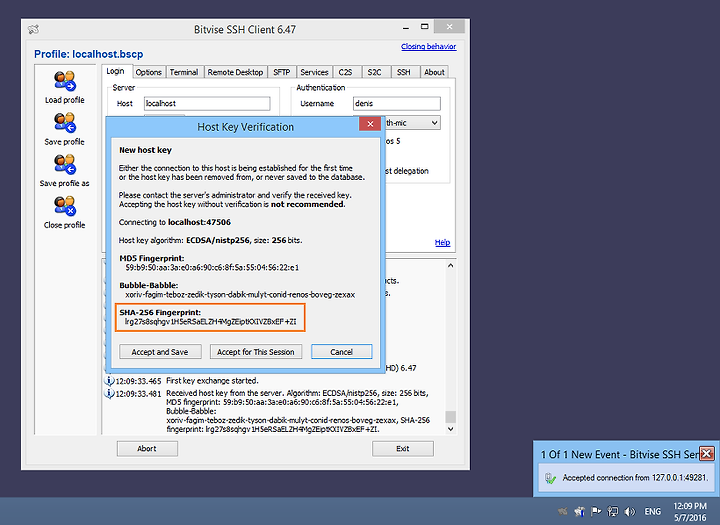The width and height of the screenshot is (720, 525).
Task: Cancel the host key verification
Action: 342,352
